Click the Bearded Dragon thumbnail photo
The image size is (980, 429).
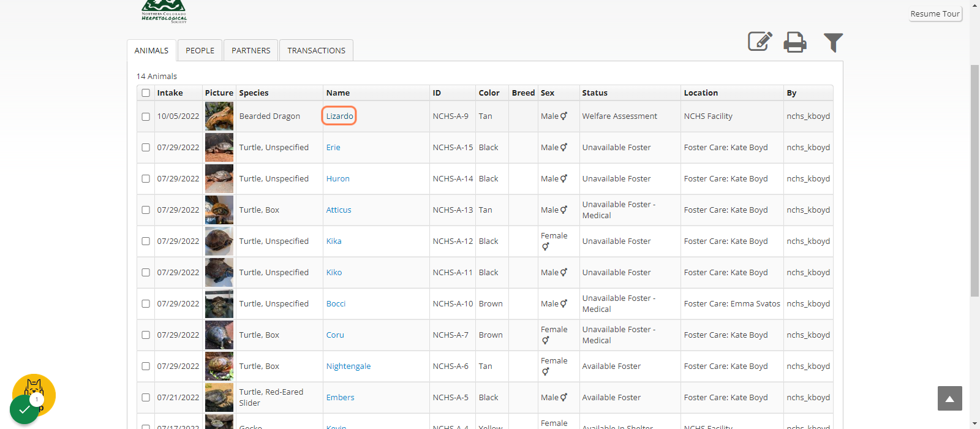click(x=219, y=116)
